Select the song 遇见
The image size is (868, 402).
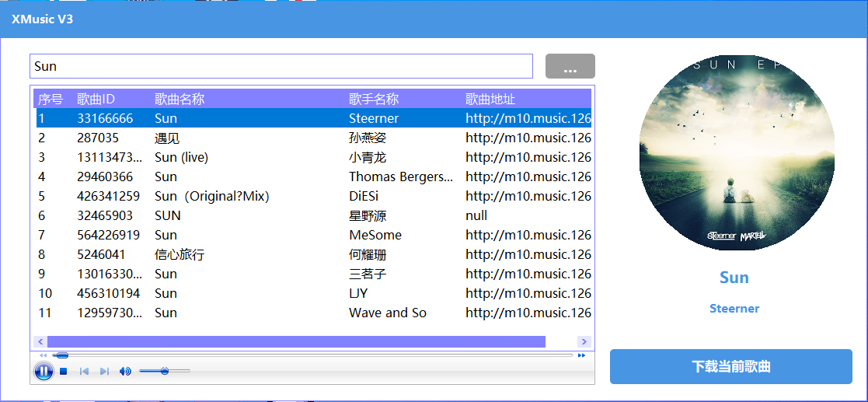[x=314, y=138]
